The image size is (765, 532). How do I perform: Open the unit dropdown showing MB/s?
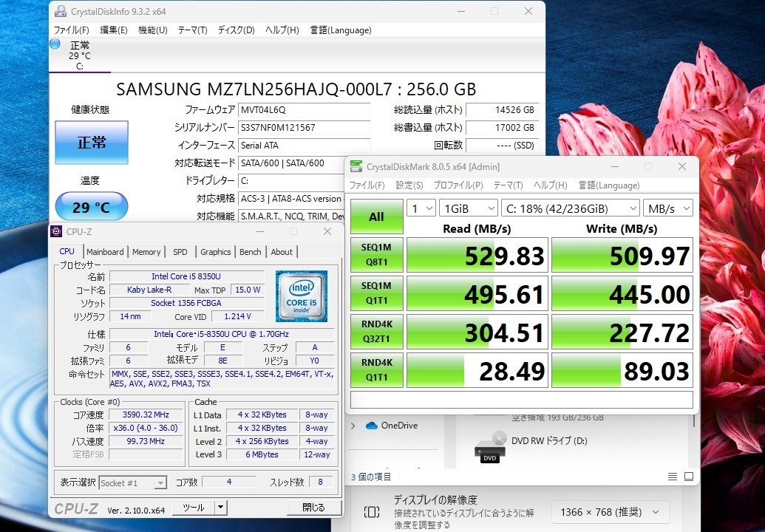point(668,208)
